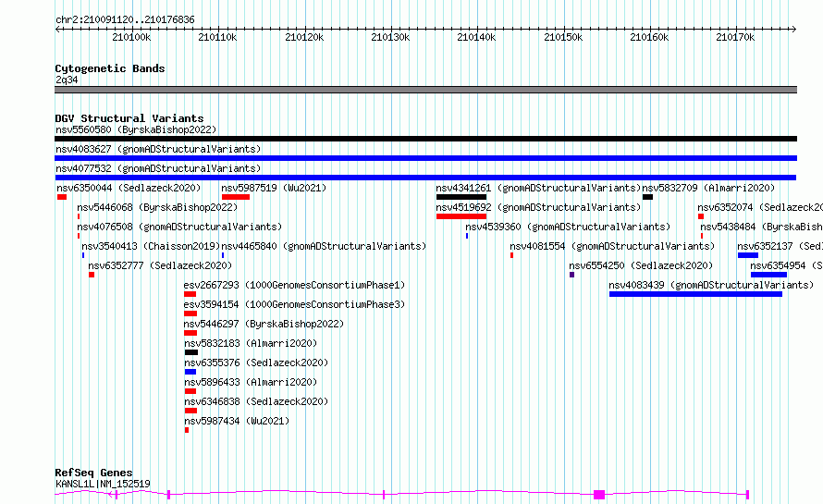Screen dimensions: 823x504
Task: Select the nsv5832709 Almarri2020 label
Action: [708, 188]
